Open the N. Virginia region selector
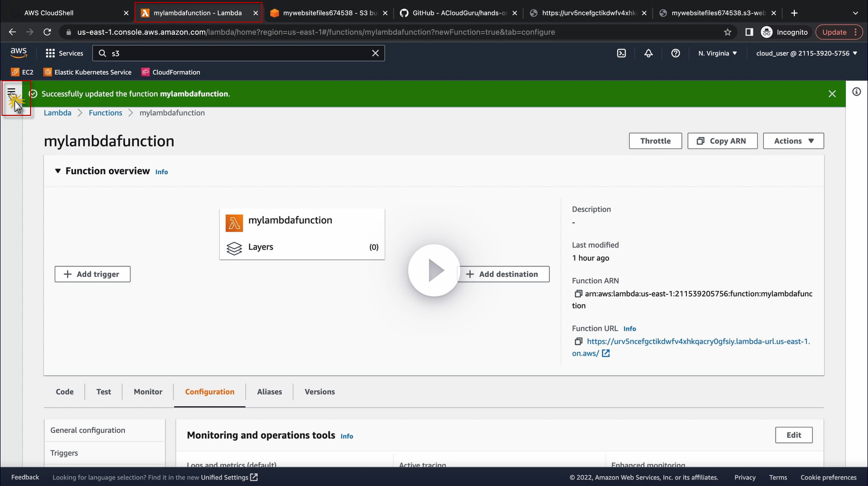 click(x=717, y=53)
